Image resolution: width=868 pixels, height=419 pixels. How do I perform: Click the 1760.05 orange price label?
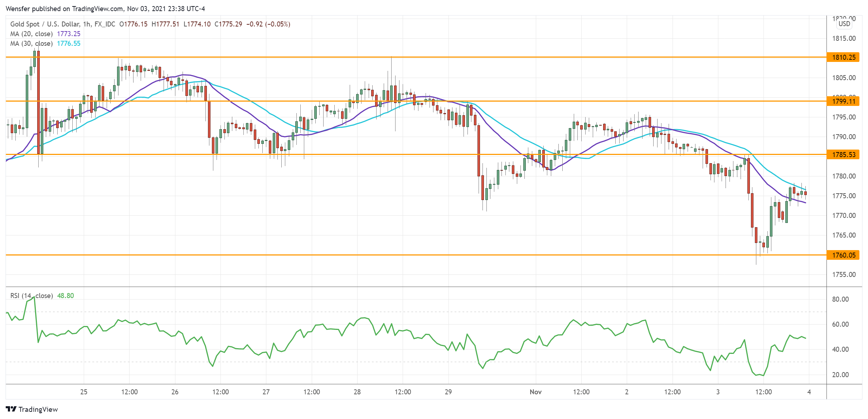tap(843, 255)
